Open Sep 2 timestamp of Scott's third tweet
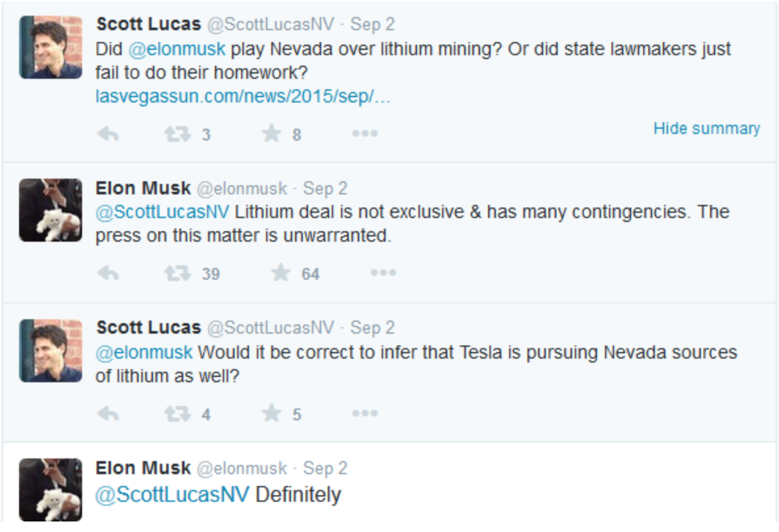The width and height of the screenshot is (779, 532). (372, 327)
